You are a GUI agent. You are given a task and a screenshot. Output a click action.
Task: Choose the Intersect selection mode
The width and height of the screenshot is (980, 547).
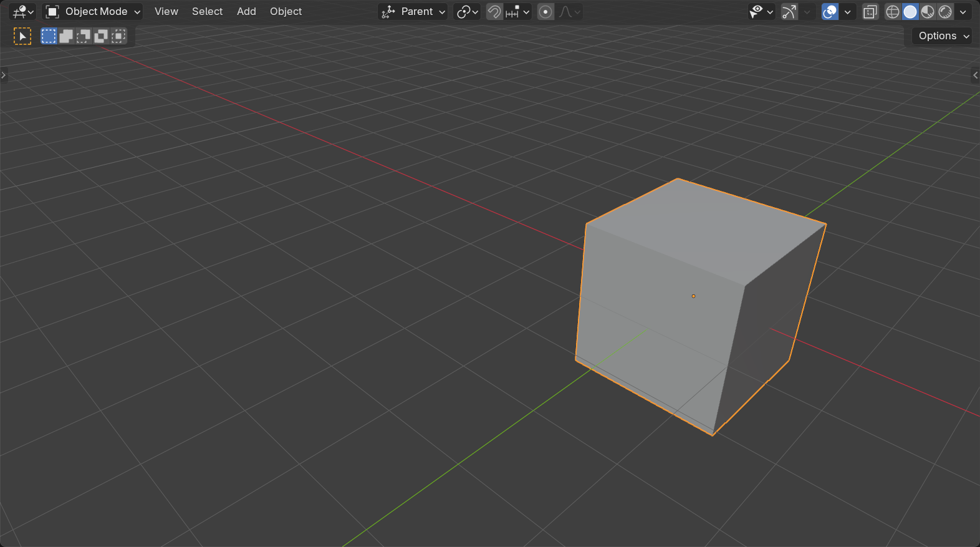[118, 36]
